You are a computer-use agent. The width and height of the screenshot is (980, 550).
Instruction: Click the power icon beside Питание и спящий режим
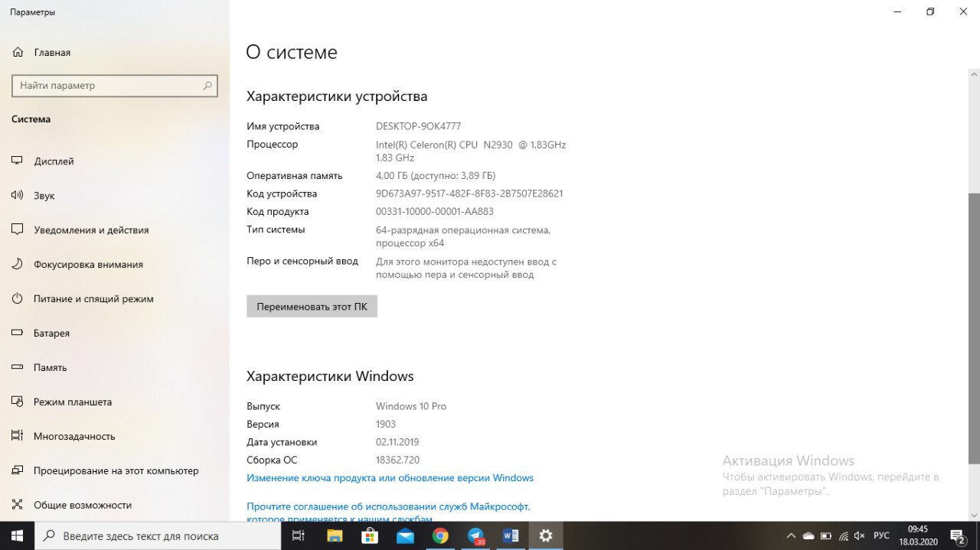coord(18,299)
